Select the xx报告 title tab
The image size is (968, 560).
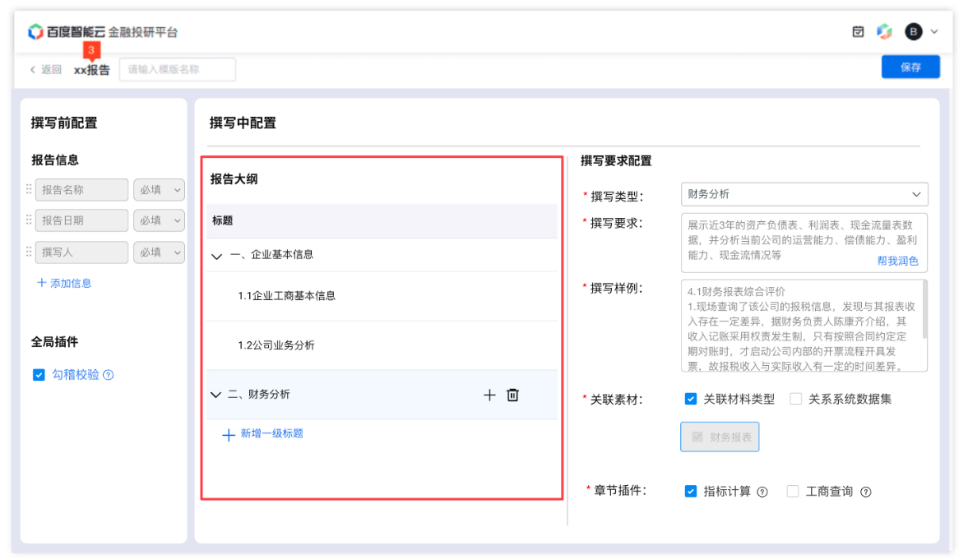(x=91, y=70)
